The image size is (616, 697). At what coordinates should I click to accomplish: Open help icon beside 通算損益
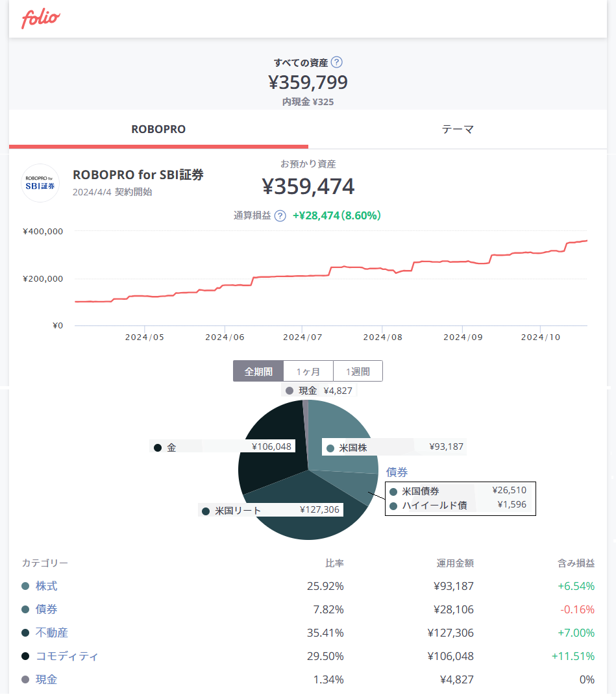280,216
